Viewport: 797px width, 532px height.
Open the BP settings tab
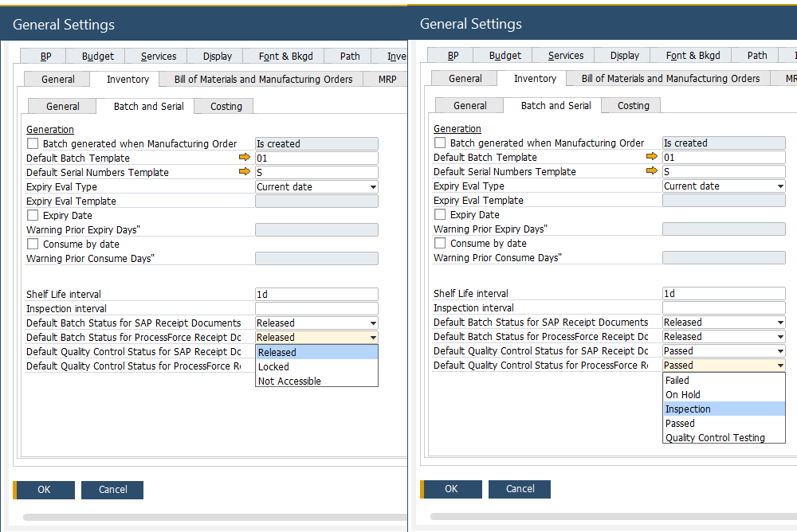(x=45, y=56)
